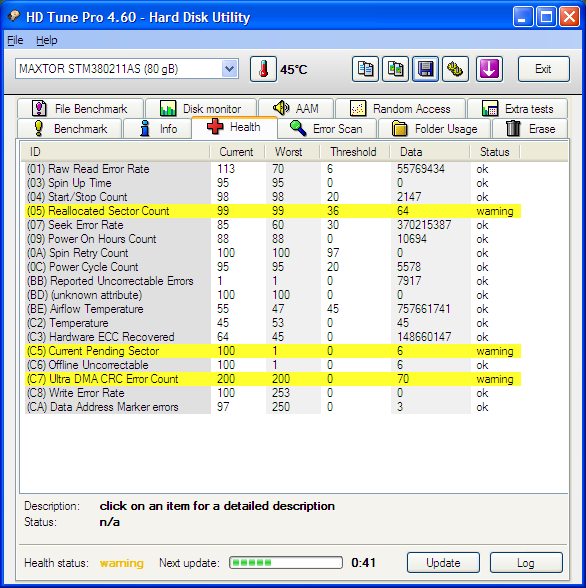Click the Log button
This screenshot has width=586, height=588.
tap(526, 562)
